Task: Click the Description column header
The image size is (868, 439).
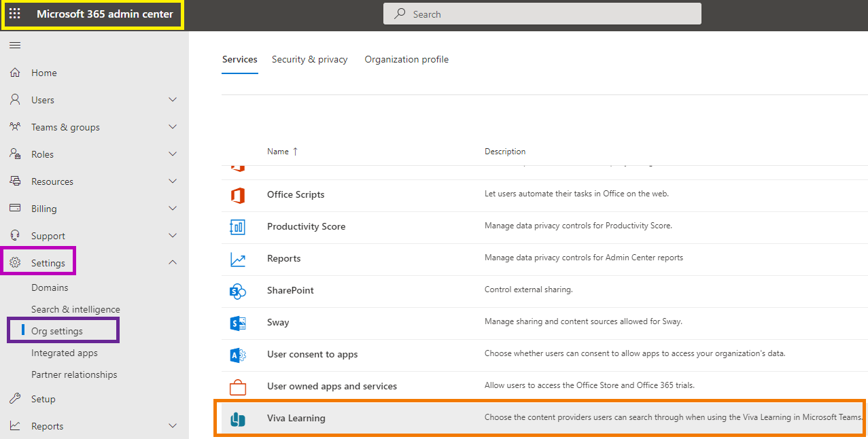Action: coord(505,152)
